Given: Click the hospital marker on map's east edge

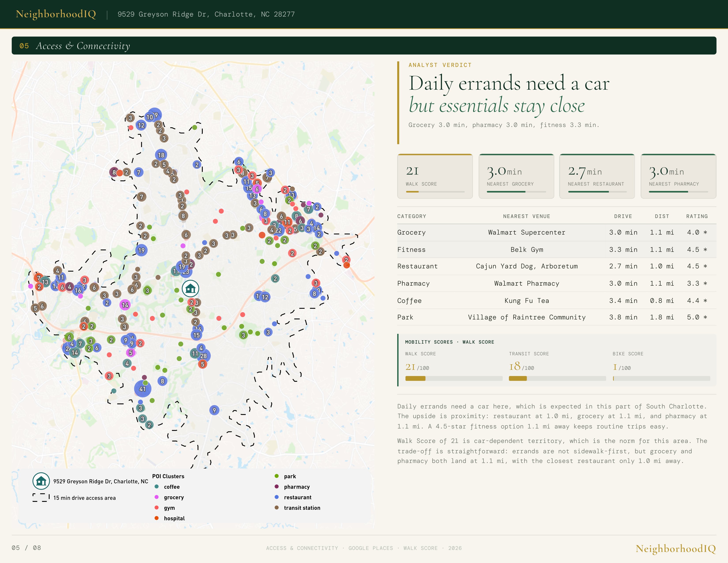Looking at the screenshot, I should point(347,265).
